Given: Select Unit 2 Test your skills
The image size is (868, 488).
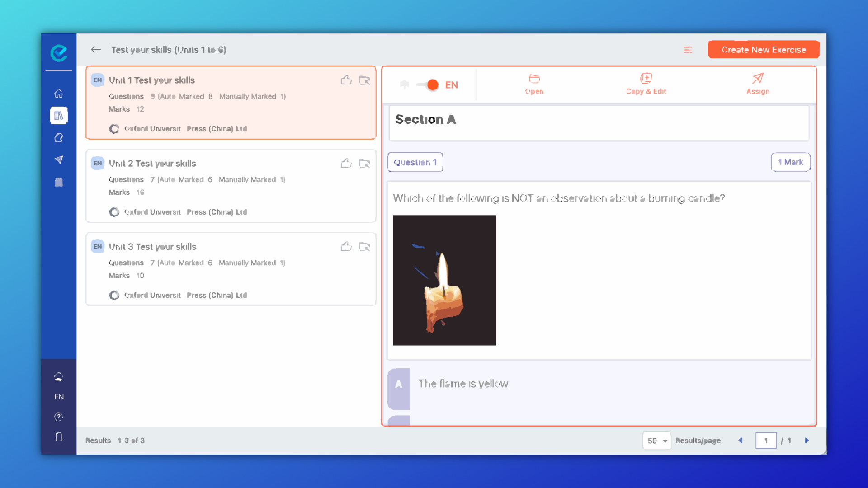Looking at the screenshot, I should (231, 187).
